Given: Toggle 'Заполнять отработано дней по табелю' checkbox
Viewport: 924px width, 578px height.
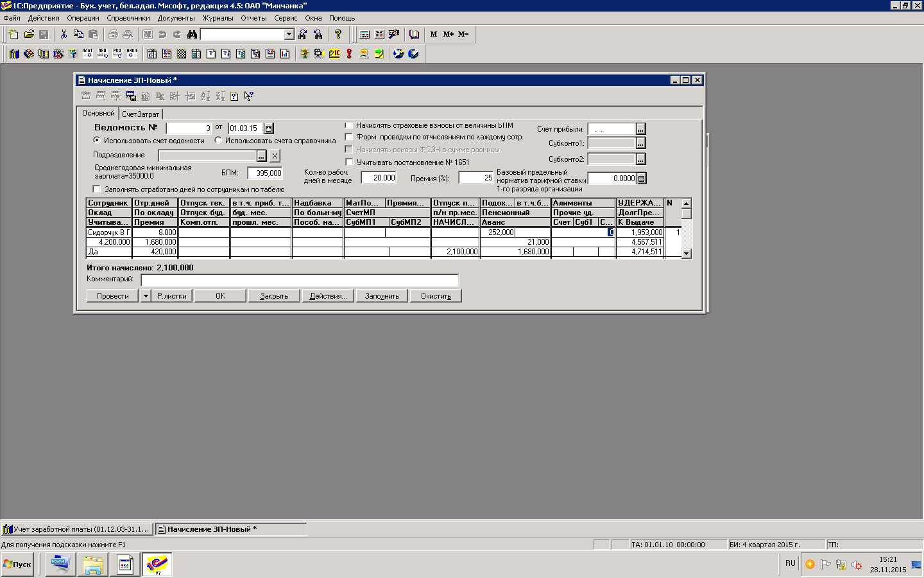Looking at the screenshot, I should [x=97, y=189].
